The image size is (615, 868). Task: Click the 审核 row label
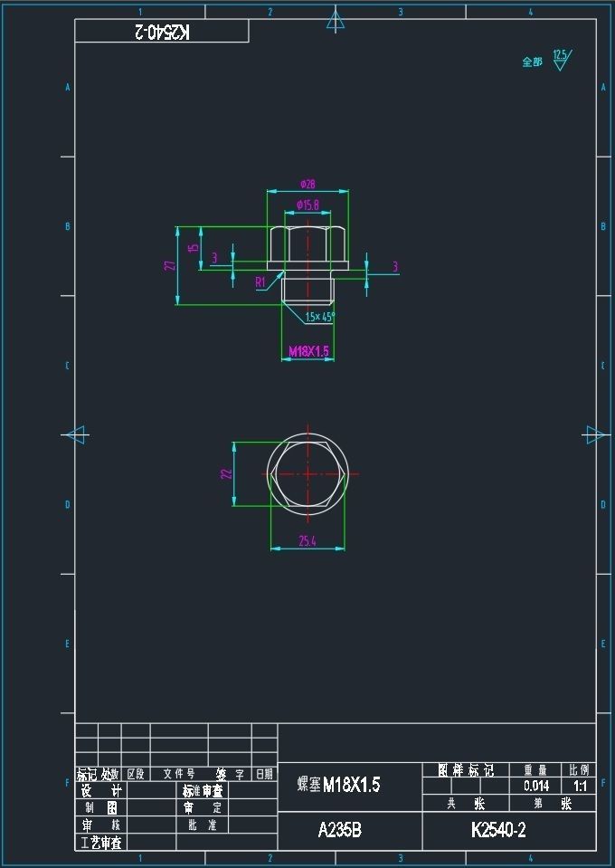tap(101, 825)
